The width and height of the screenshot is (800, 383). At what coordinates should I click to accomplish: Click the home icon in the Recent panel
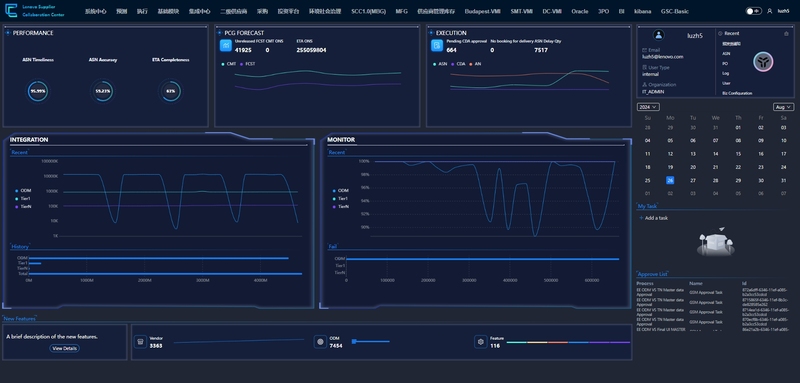[x=786, y=34]
